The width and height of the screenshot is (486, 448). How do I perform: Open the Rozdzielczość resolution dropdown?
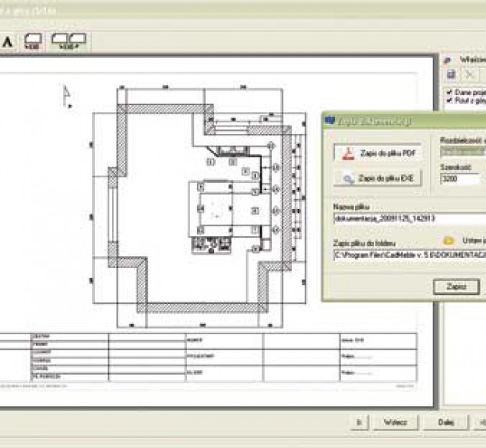click(x=462, y=151)
